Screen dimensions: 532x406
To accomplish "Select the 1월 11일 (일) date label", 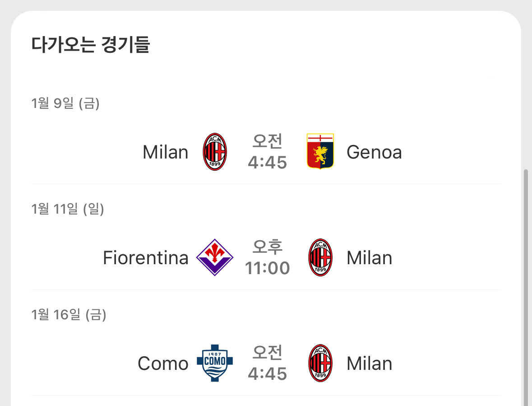I will click(68, 209).
